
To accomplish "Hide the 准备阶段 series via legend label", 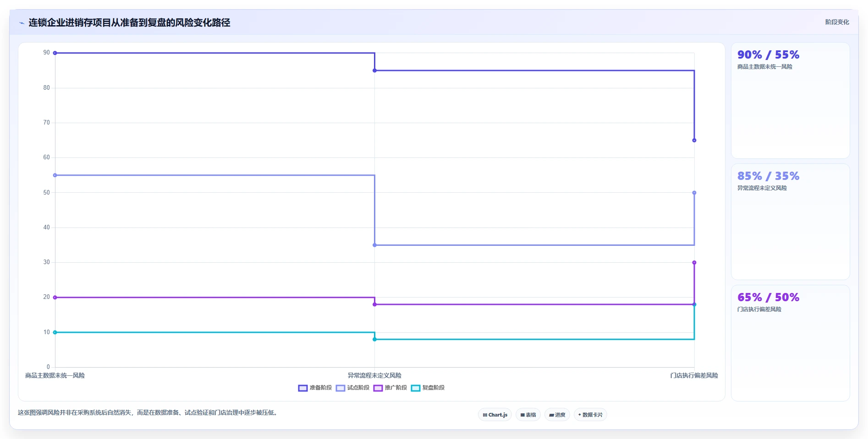I will (x=320, y=388).
